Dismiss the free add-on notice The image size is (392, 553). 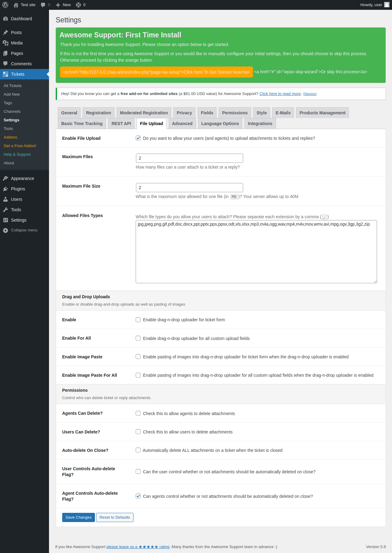point(310,94)
